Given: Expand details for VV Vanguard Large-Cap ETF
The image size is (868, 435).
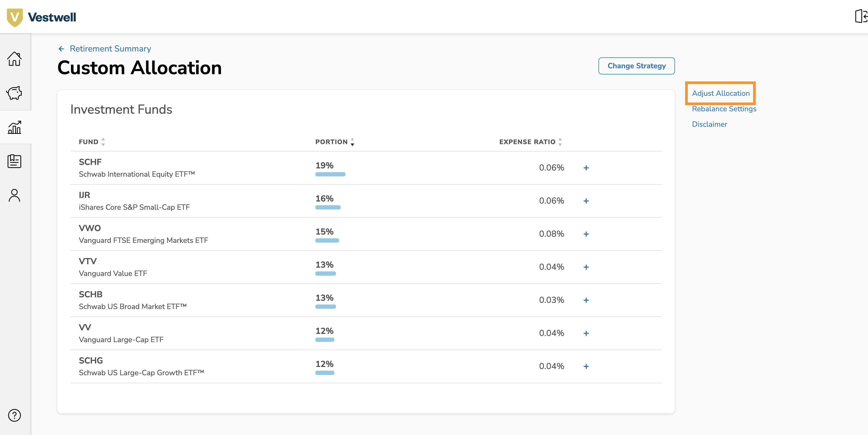Looking at the screenshot, I should point(586,333).
